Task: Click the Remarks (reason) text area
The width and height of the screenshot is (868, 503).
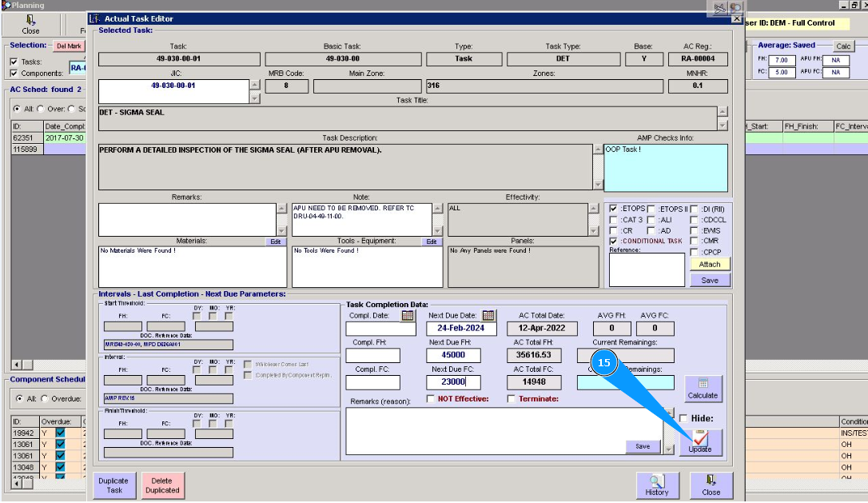Action: [504, 431]
